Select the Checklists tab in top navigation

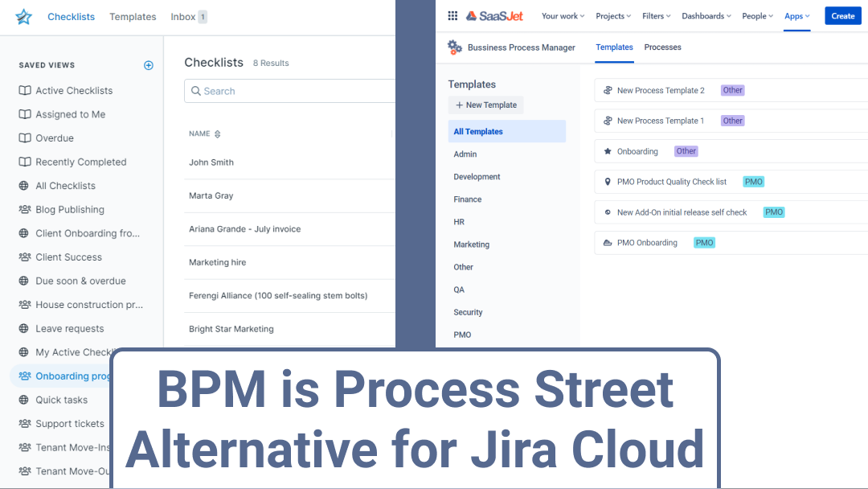(x=71, y=17)
